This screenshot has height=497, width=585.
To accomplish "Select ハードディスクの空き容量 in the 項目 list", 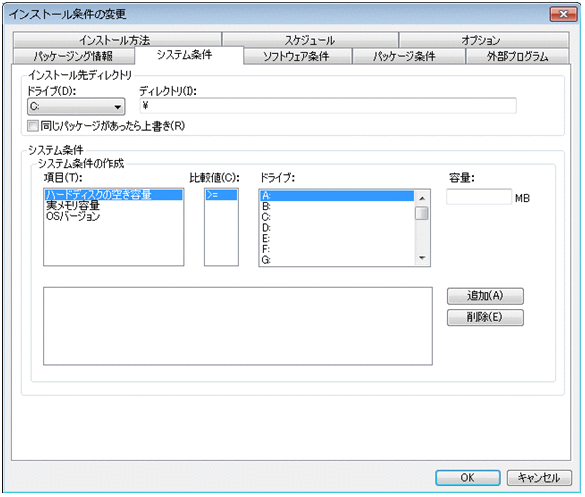I will [x=113, y=195].
